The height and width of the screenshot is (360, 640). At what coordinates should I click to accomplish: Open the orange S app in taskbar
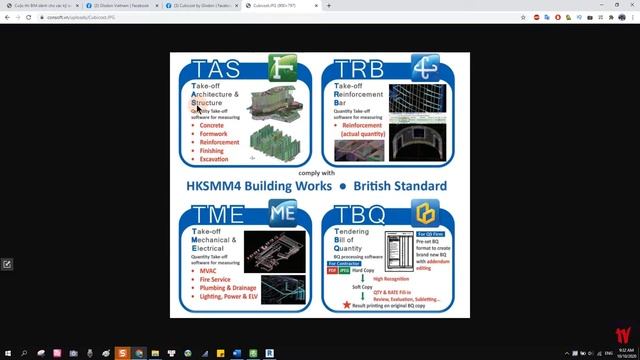coord(122,353)
